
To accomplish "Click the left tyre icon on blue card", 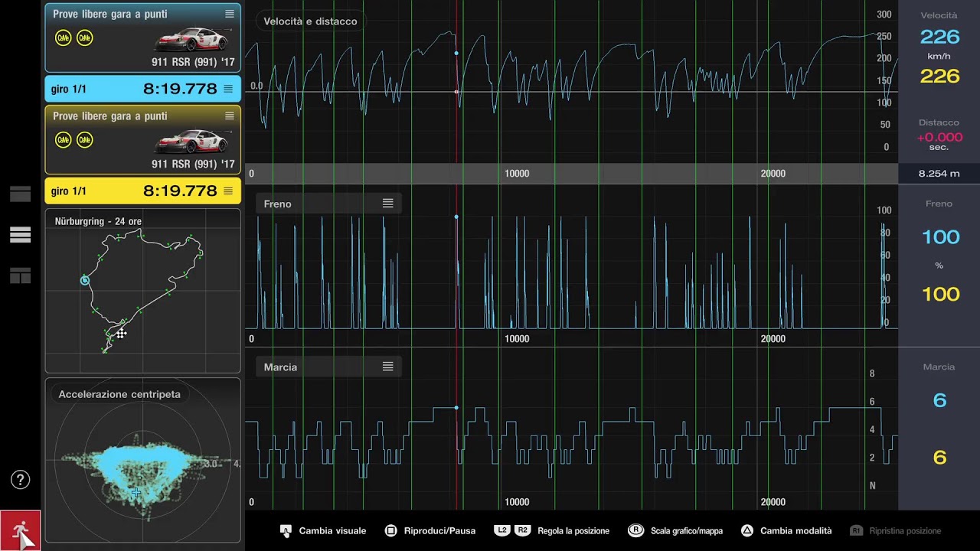I will pyautogui.click(x=63, y=37).
